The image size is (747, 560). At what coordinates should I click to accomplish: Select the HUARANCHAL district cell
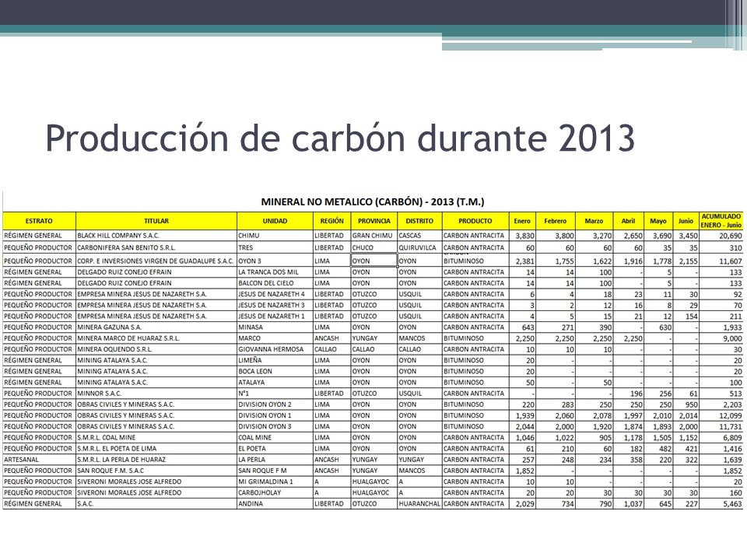[419, 503]
